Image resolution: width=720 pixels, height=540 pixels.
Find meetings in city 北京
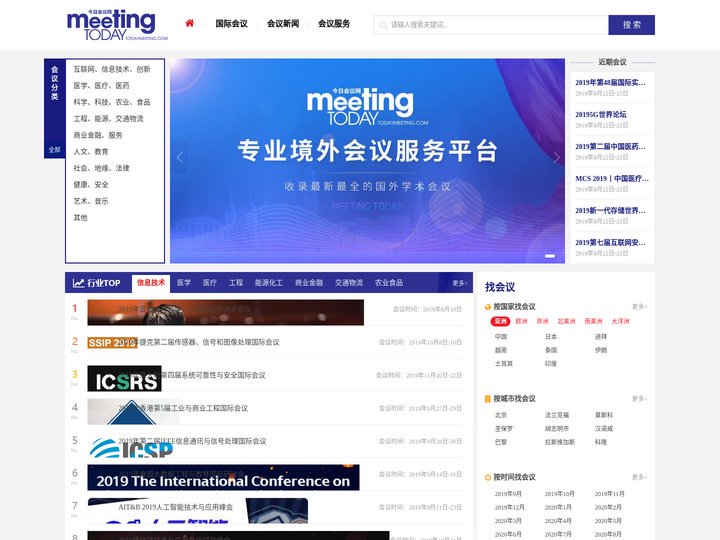(501, 415)
